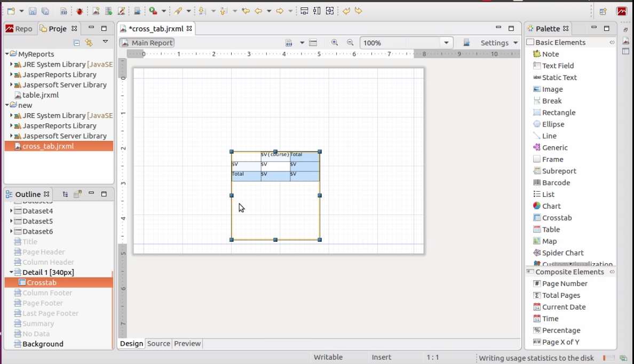634x364 pixels.
Task: Click the Last Edit Location arrow icon
Action: 245,11
